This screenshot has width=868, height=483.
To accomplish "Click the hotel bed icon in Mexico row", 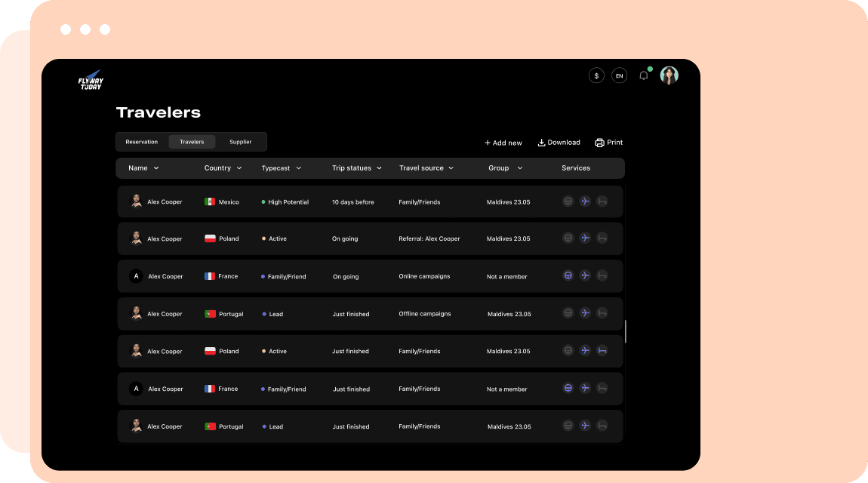I will [602, 202].
